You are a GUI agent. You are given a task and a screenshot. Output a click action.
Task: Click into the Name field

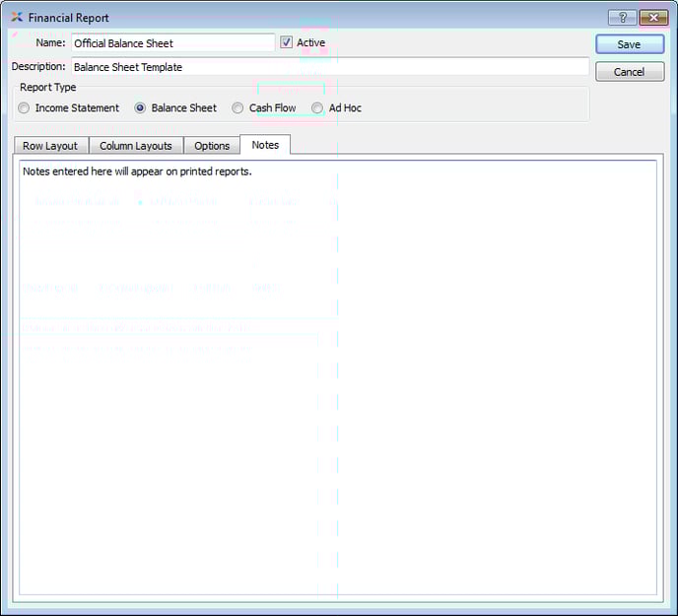point(172,43)
